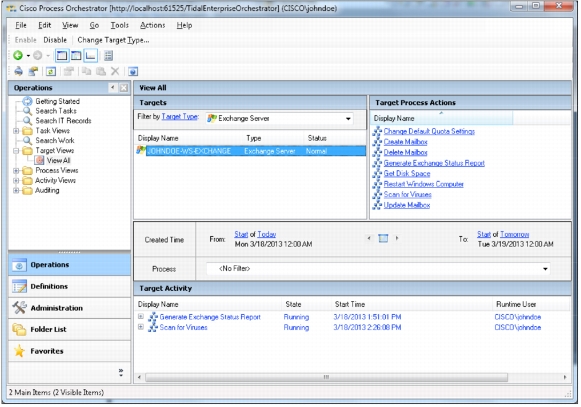
Task: Expand Scan for Viruses activity row
Action: pos(141,327)
